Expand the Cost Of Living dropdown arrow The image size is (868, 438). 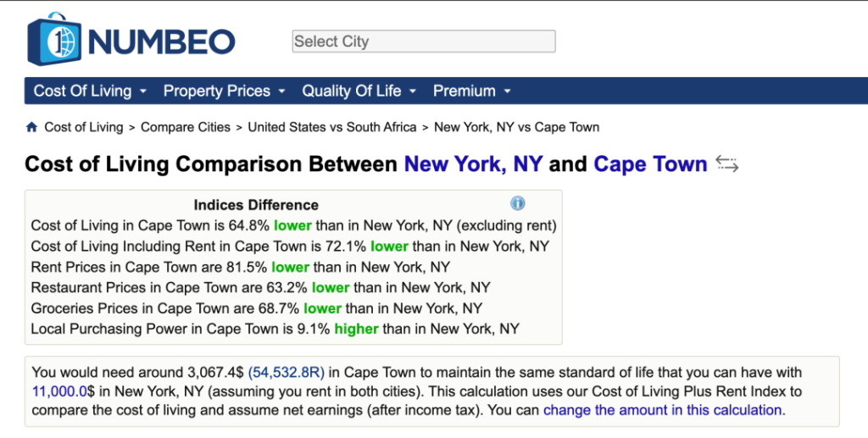click(x=143, y=91)
